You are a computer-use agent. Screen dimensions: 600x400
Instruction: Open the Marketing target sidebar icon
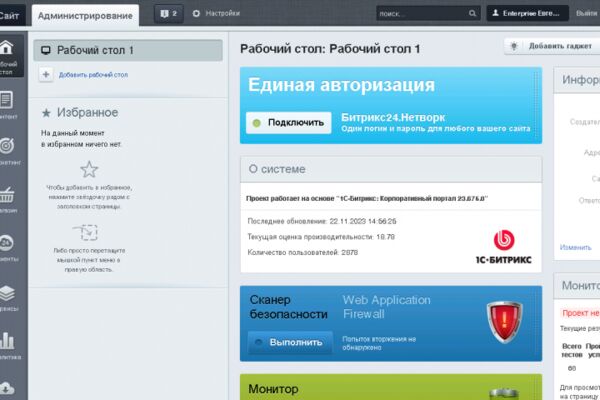tap(7, 145)
